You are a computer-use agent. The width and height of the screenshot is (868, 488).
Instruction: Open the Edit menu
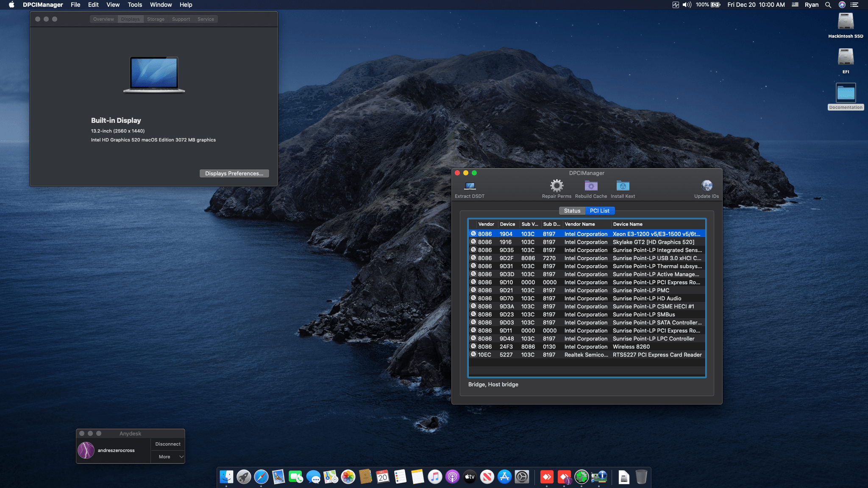93,5
